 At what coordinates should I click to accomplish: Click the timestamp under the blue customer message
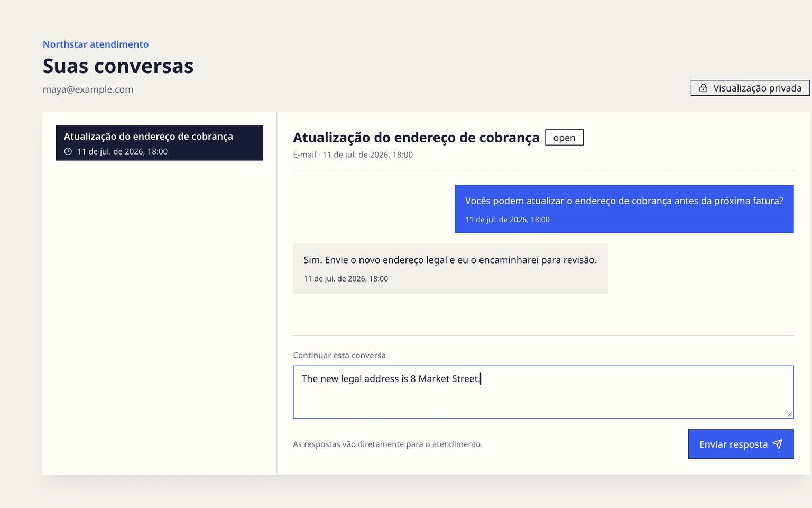tap(508, 220)
